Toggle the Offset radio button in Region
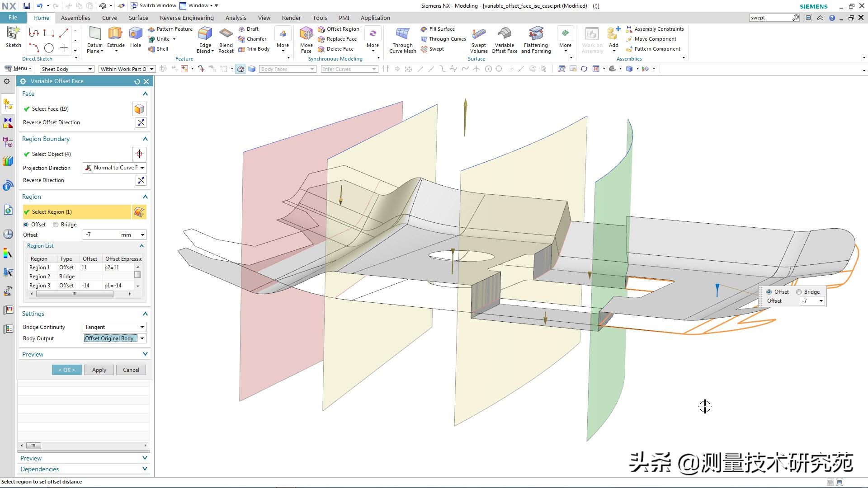Screen dimensions: 868x488 26,224
